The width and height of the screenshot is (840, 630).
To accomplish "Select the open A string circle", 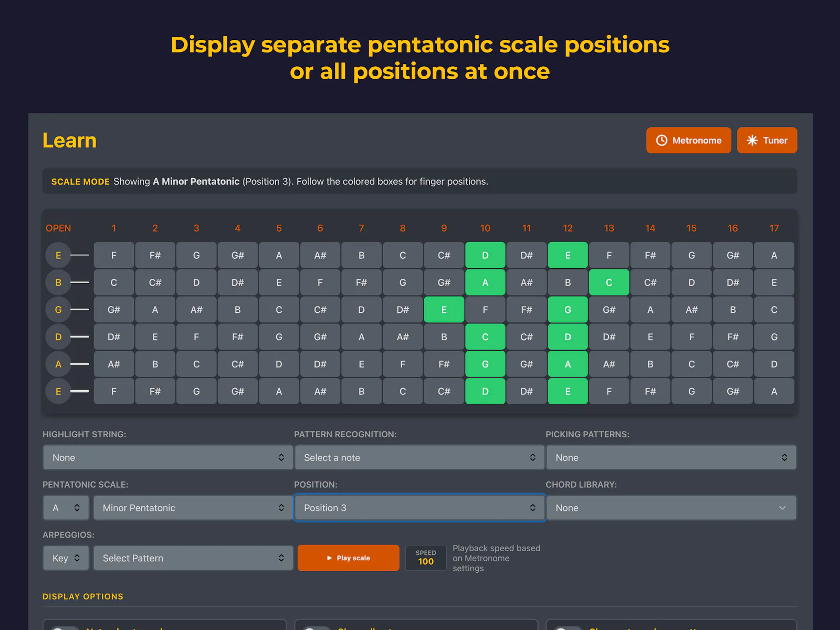I will (x=58, y=364).
